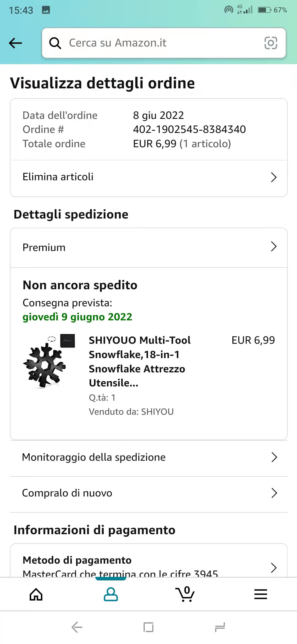Tap Compralo di nuovo text
The height and width of the screenshot is (644, 297).
tap(67, 493)
